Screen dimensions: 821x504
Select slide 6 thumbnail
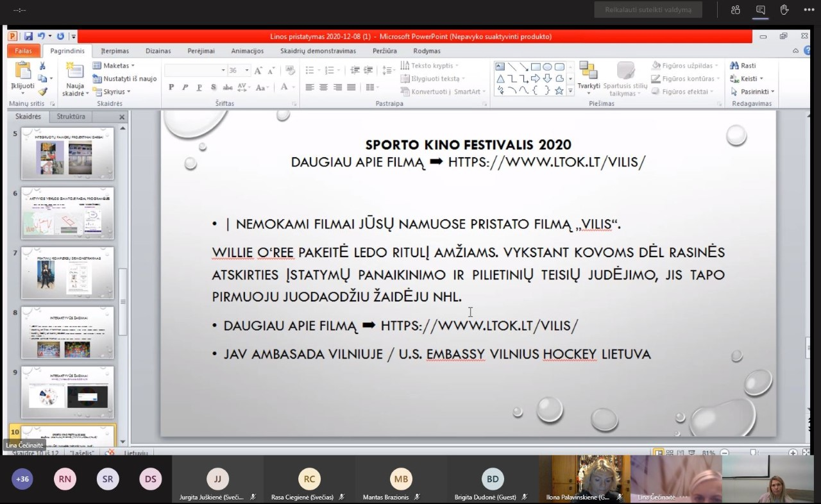[x=67, y=213]
